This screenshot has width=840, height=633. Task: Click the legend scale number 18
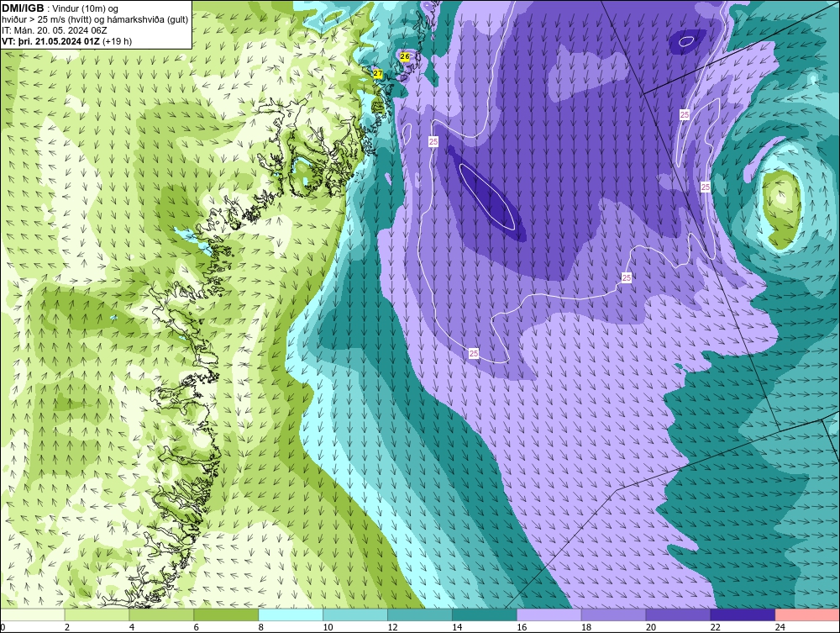586,627
